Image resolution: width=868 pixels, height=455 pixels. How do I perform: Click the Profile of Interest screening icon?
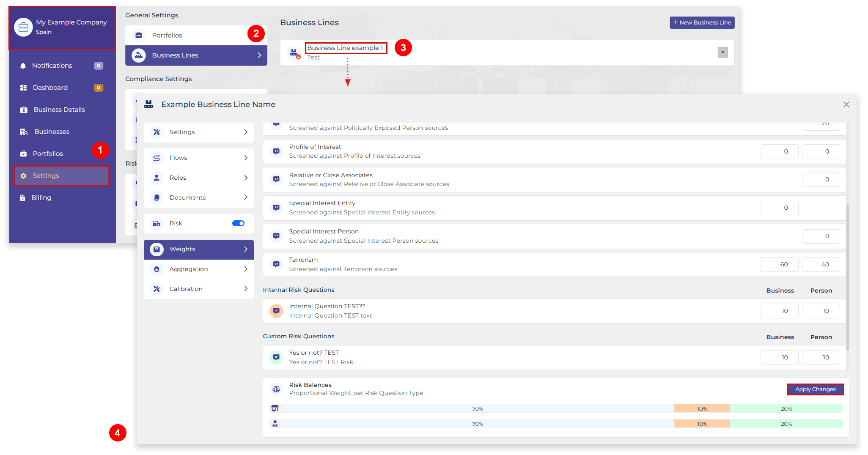(x=276, y=151)
